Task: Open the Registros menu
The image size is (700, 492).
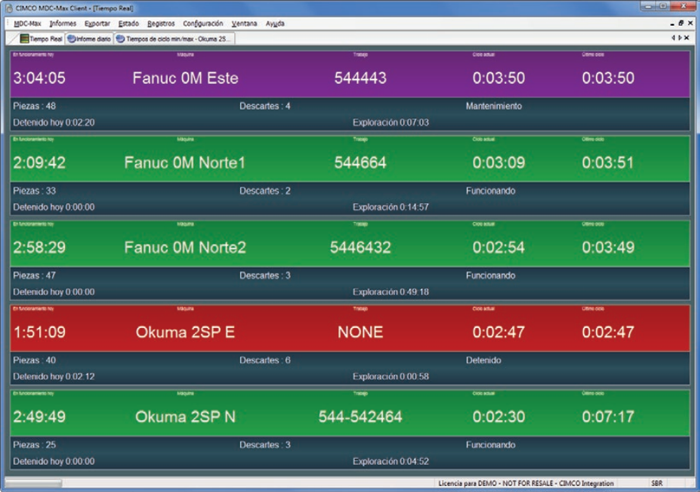Action: pyautogui.click(x=161, y=24)
